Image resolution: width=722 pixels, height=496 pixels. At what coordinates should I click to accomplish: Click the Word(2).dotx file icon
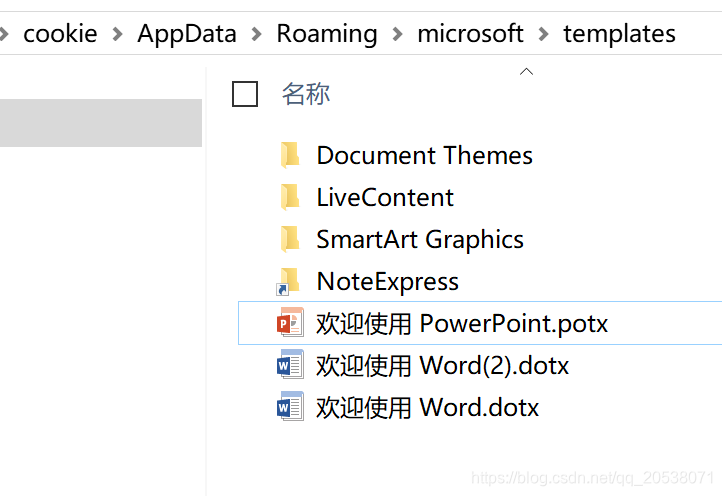coord(290,364)
